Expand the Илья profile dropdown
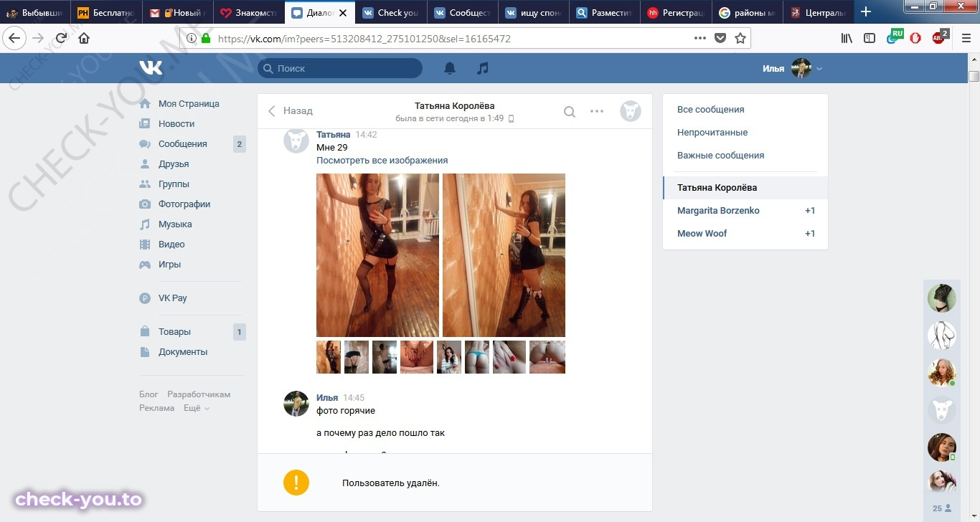This screenshot has width=980, height=522. (792, 69)
